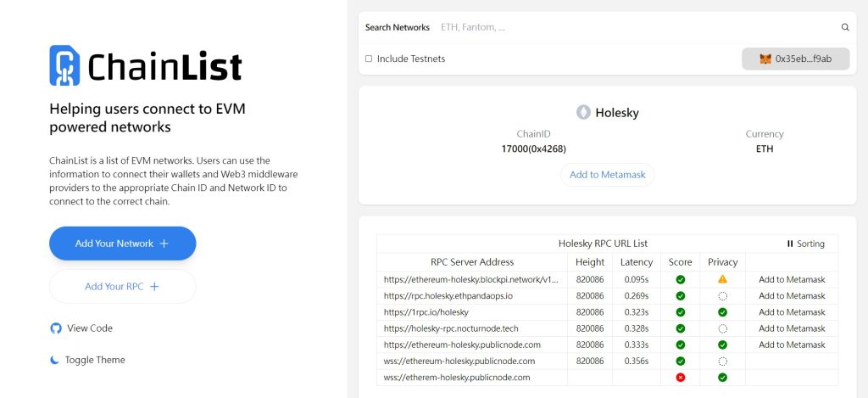Add the Holesky chain to Metamask
The width and height of the screenshot is (868, 398).
click(607, 175)
